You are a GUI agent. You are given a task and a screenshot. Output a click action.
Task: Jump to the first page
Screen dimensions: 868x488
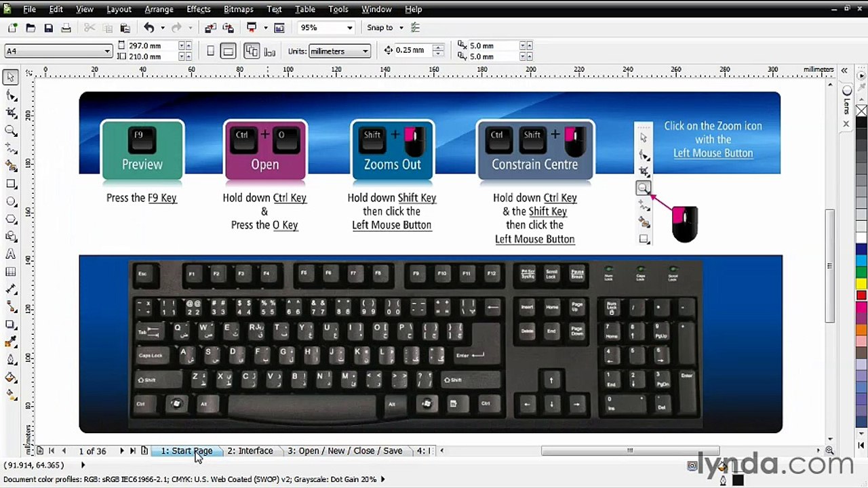pos(52,451)
